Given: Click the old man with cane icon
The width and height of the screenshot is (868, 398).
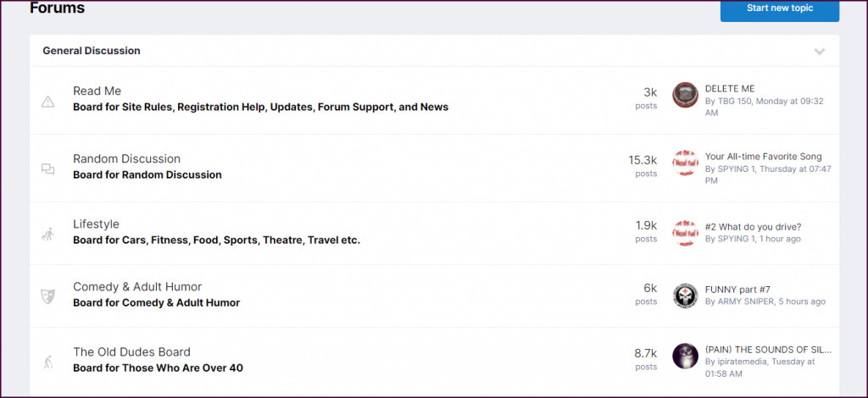Looking at the screenshot, I should coord(48,362).
